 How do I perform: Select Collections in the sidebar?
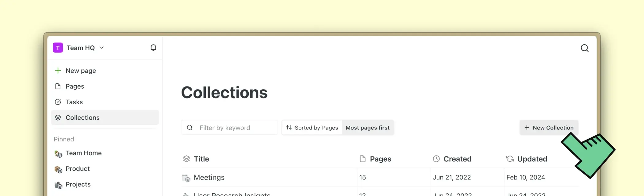tap(82, 118)
